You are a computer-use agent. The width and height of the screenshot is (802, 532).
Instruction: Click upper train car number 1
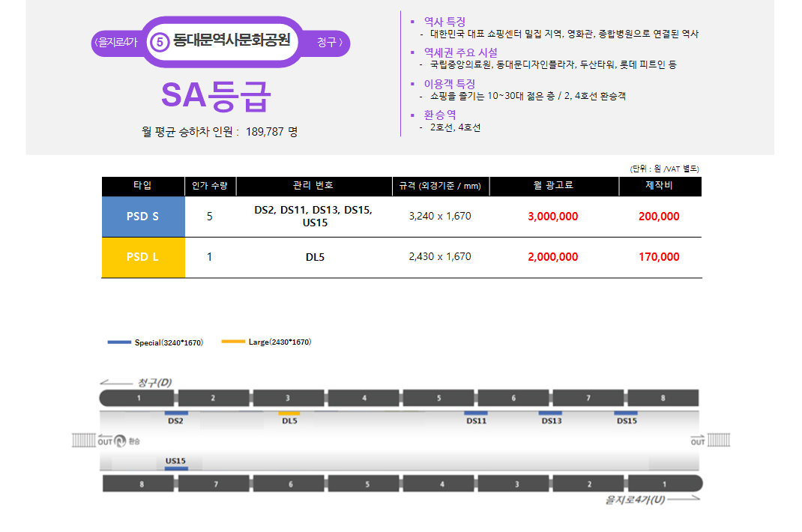click(137, 398)
